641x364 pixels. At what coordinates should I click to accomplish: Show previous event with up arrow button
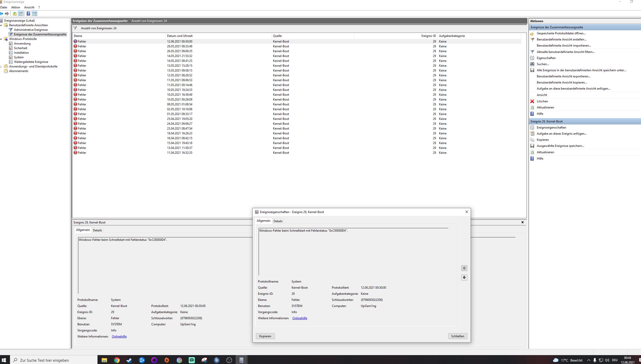464,268
